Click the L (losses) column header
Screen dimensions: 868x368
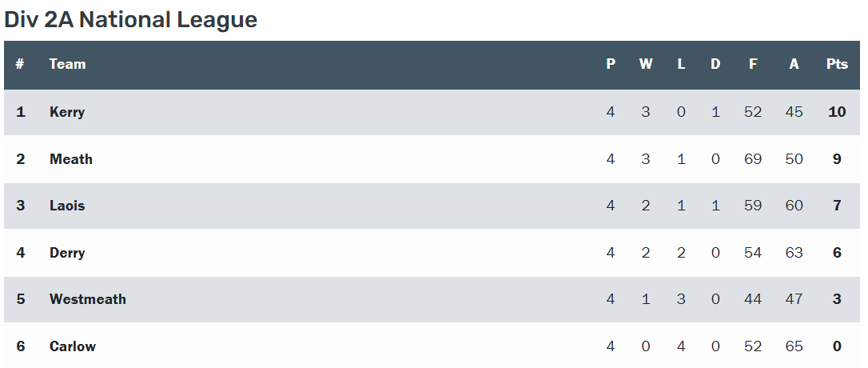681,64
